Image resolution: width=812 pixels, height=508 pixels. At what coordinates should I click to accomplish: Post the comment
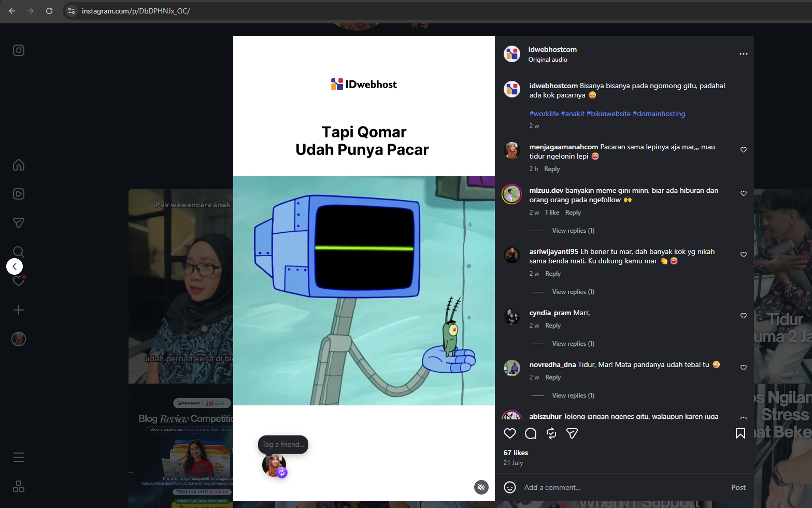(x=738, y=487)
